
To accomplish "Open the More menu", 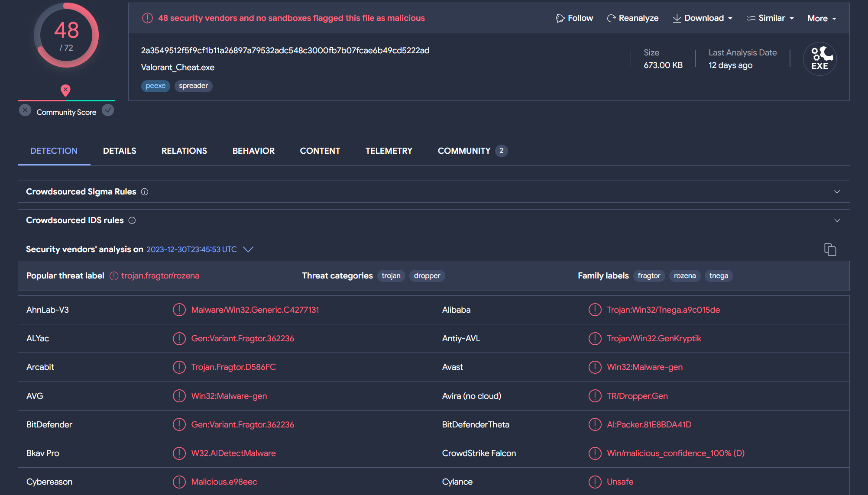I will click(x=822, y=18).
